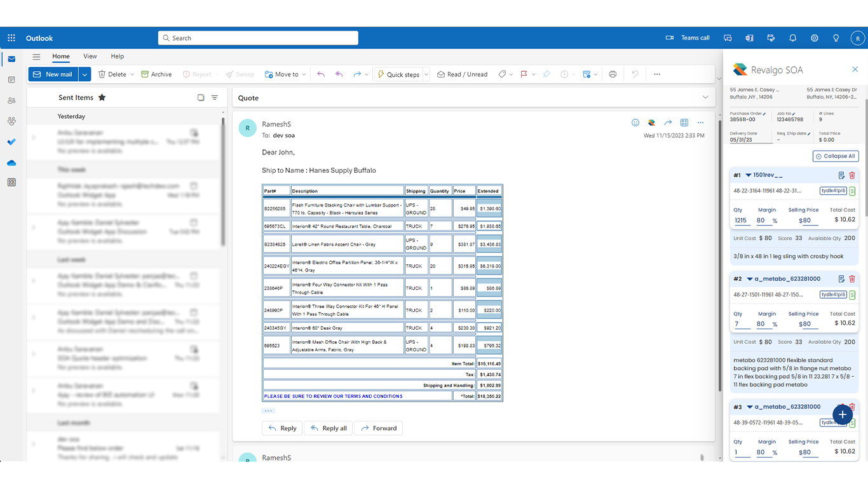Click the Reply arrow in toolbar
The width and height of the screenshot is (868, 488).
pyautogui.click(x=321, y=74)
